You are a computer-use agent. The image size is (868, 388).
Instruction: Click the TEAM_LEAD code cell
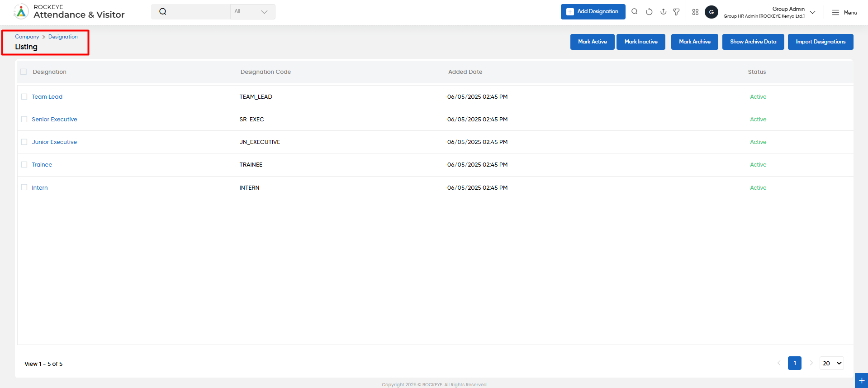[x=256, y=96]
